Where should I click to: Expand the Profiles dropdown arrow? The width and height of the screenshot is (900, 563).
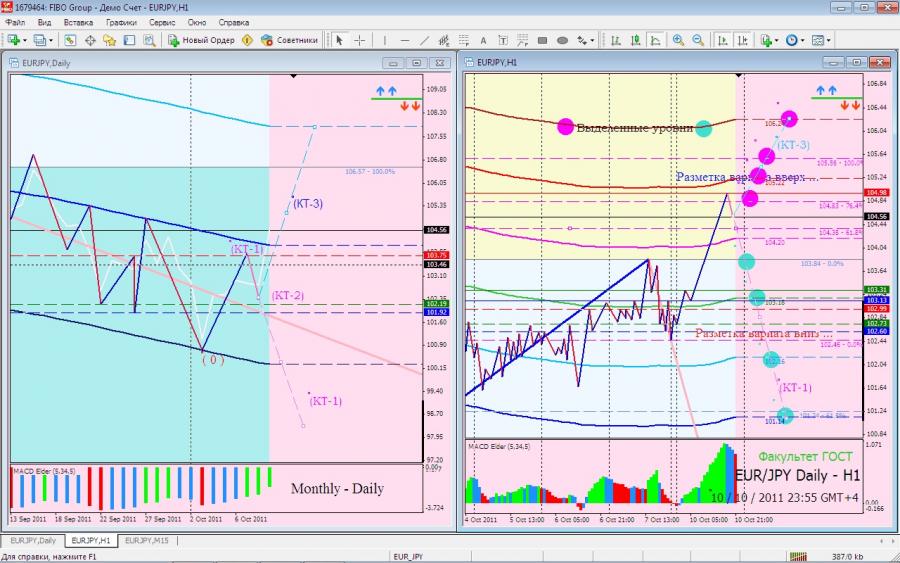click(x=51, y=41)
